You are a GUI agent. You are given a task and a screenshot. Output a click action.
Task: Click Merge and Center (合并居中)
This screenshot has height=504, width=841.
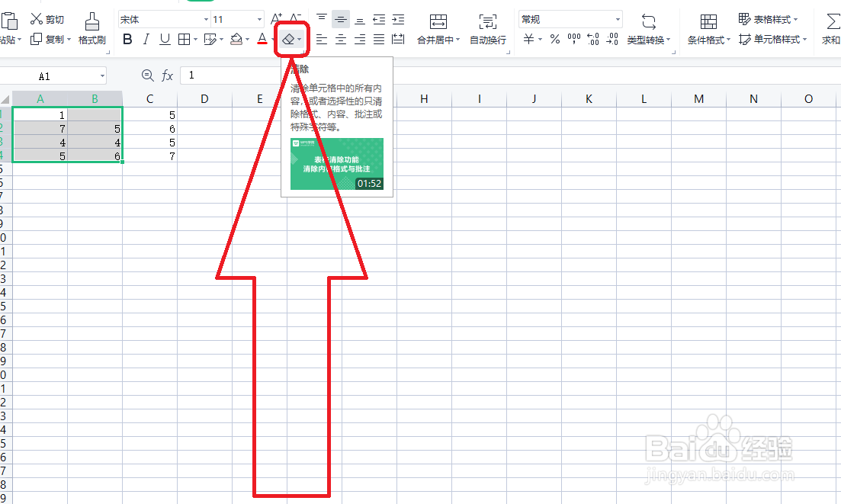[438, 29]
